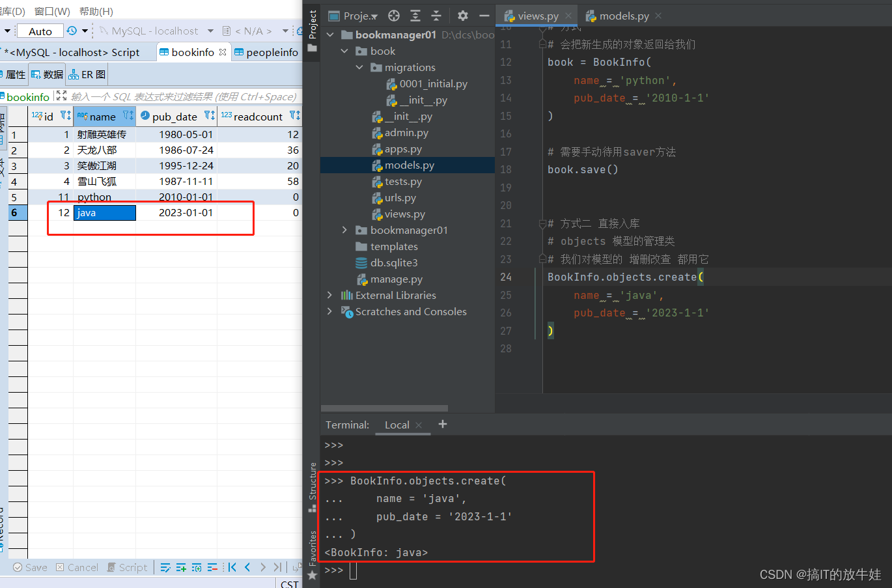892x588 pixels.
Task: Click the duplicate current row icon
Action: click(197, 567)
